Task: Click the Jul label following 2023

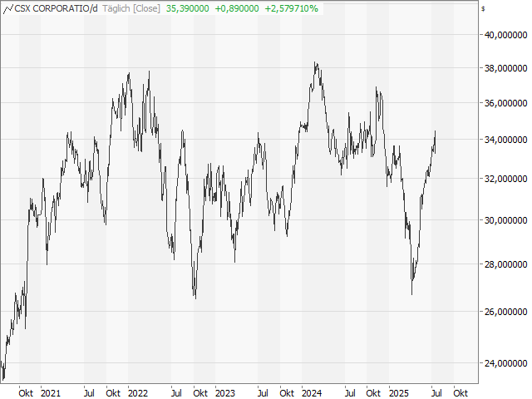Action: pyautogui.click(x=263, y=393)
